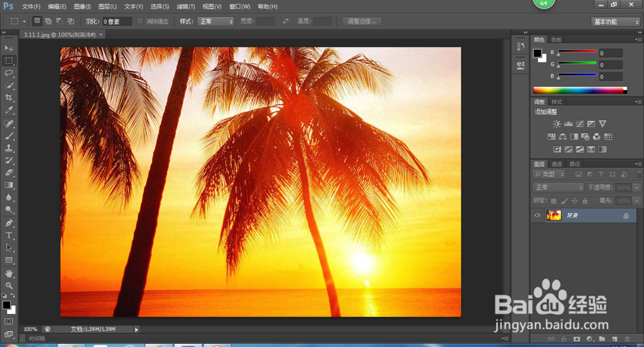Viewport: 644px width, 347px height.
Task: Toggle lock position icon
Action: (x=574, y=201)
